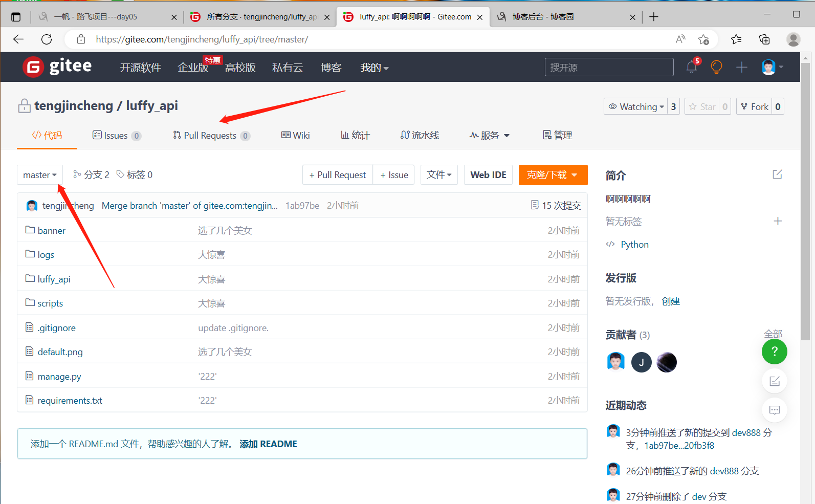The image size is (815, 504).
Task: Open browser collections icon
Action: [764, 39]
